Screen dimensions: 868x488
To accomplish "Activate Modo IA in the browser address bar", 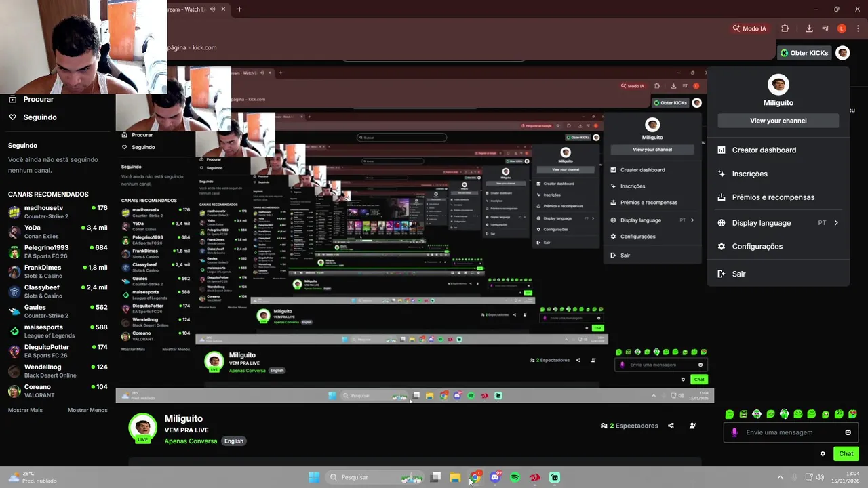I will 749,28.
